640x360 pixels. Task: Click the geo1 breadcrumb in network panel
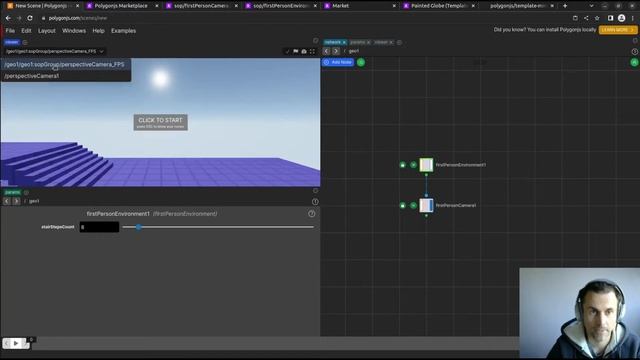pyautogui.click(x=354, y=51)
